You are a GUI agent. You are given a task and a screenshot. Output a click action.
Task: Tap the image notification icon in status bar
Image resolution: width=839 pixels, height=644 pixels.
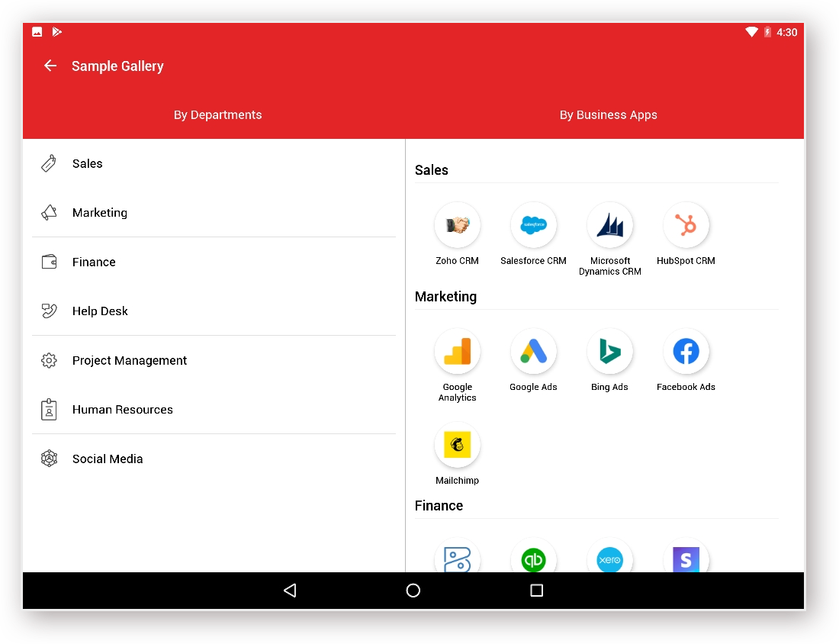point(37,32)
